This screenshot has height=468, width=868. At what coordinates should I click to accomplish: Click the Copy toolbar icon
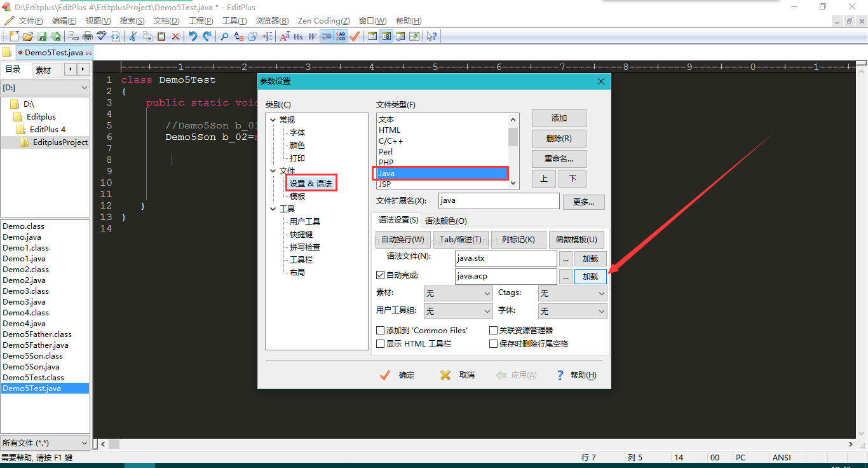click(147, 36)
